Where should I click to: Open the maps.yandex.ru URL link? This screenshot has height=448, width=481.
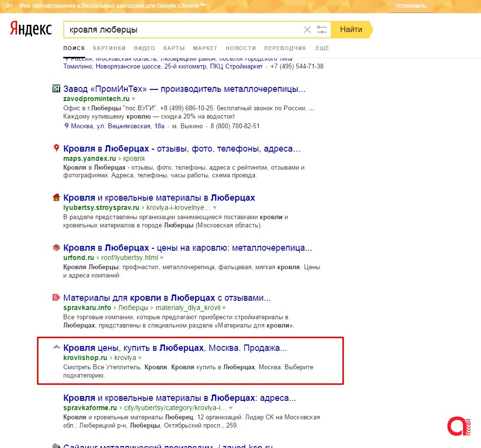89,158
